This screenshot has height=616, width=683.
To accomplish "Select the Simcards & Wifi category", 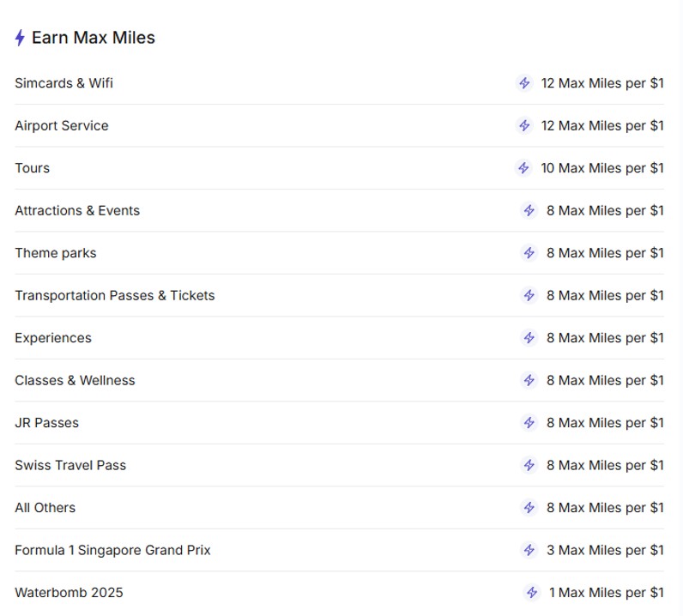I will [63, 83].
